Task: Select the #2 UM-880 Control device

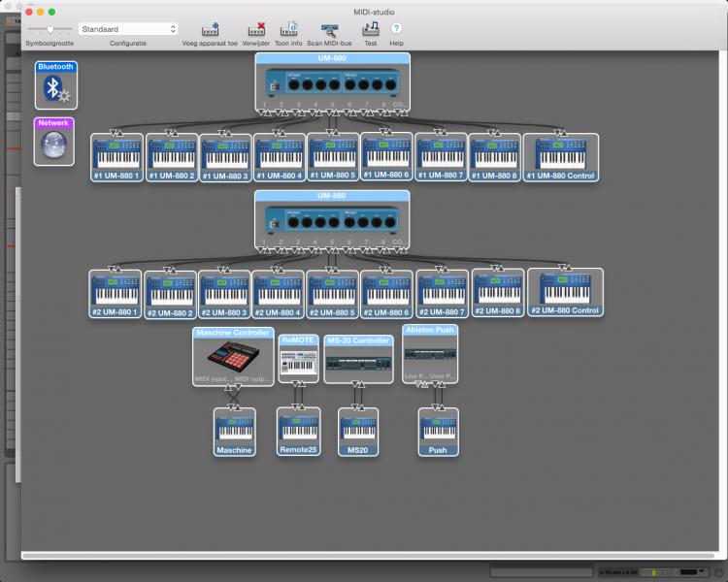Action: click(566, 292)
